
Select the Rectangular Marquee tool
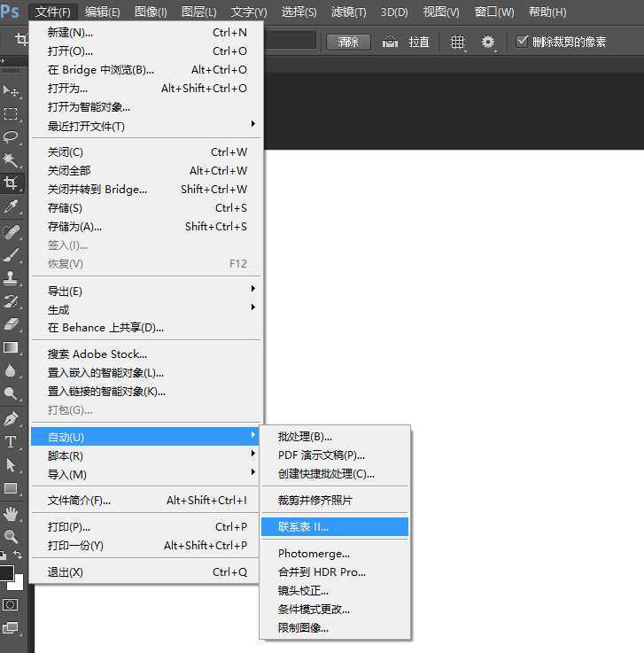tap(12, 114)
